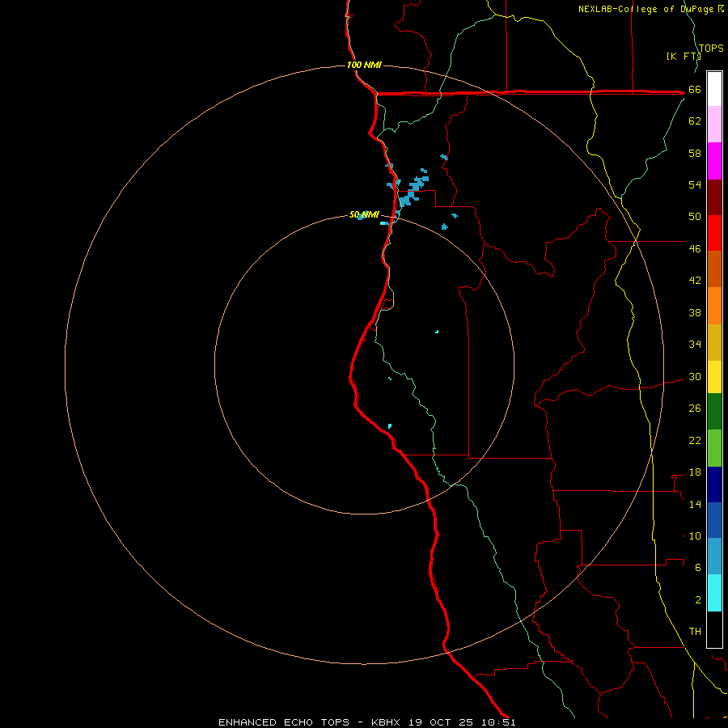Pick the bright orange legend color band
The image size is (728, 728).
pyautogui.click(x=714, y=306)
